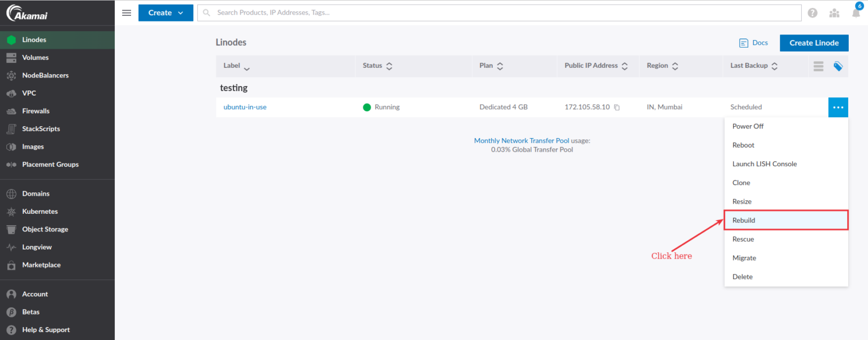Open the Monthly Network Transfer Pool link

[521, 140]
